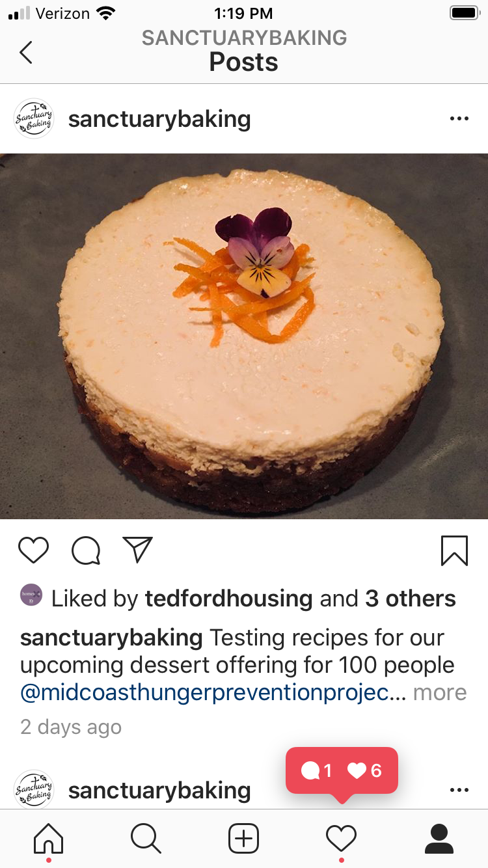Open the @midcoasthungerpreventionproject mention
Viewport: 488px width, 868px height.
point(213,693)
